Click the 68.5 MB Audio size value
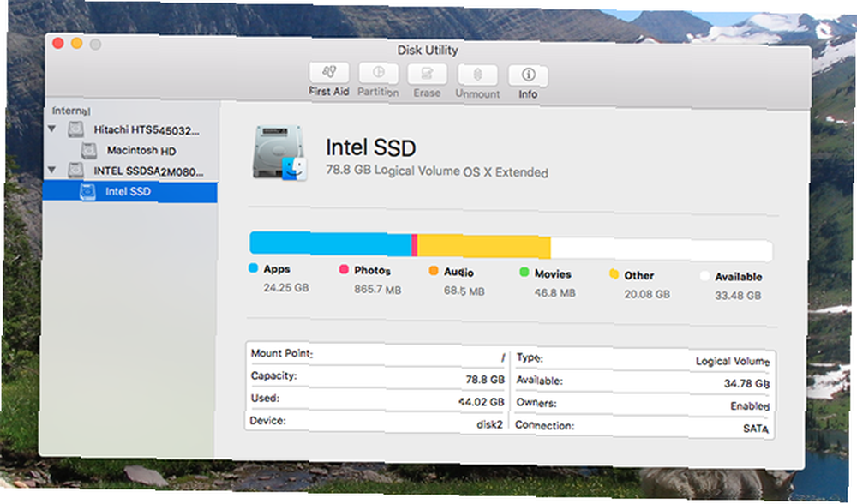Viewport: 857px width, 504px height. (464, 291)
